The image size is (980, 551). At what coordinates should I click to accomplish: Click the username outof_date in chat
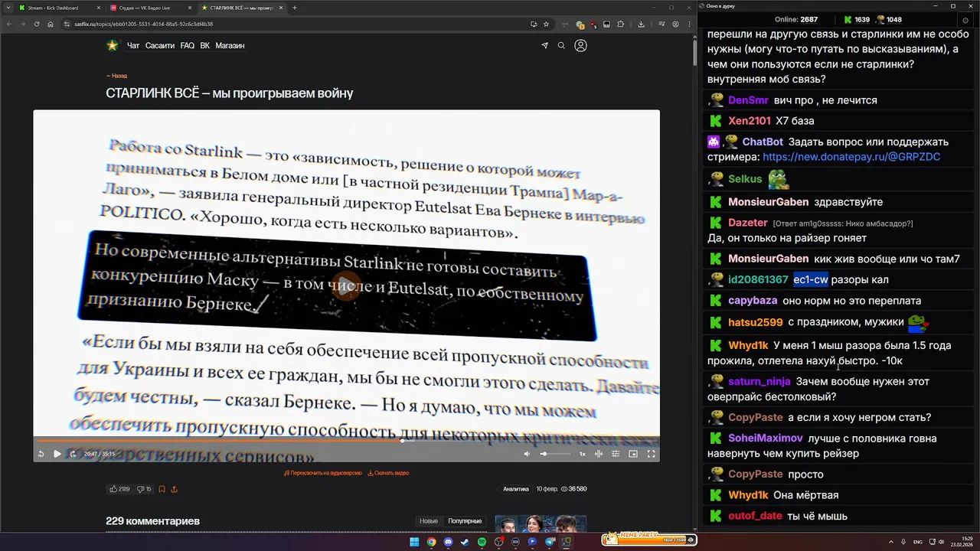click(756, 516)
